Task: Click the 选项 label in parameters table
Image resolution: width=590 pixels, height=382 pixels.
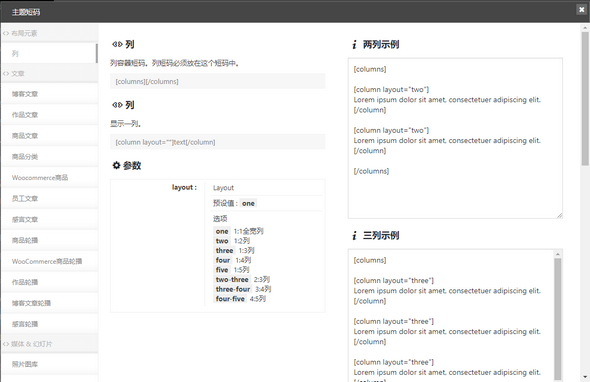Action: click(220, 219)
